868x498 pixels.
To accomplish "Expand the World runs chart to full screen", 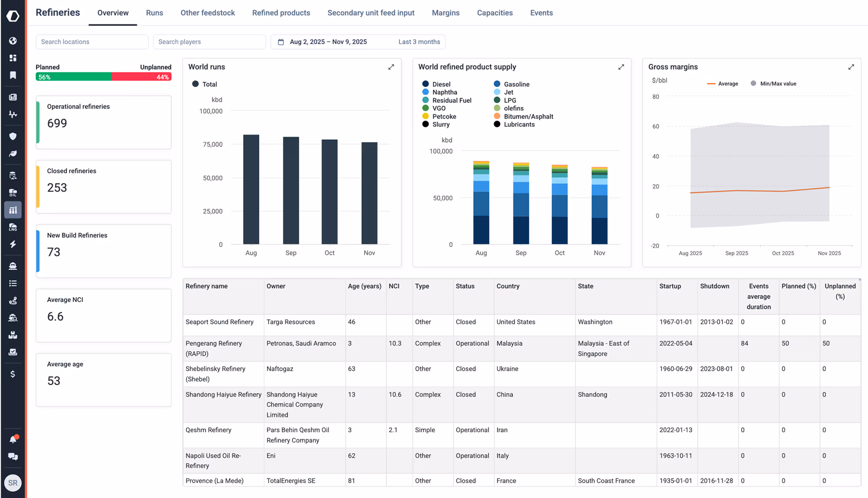I will click(391, 67).
